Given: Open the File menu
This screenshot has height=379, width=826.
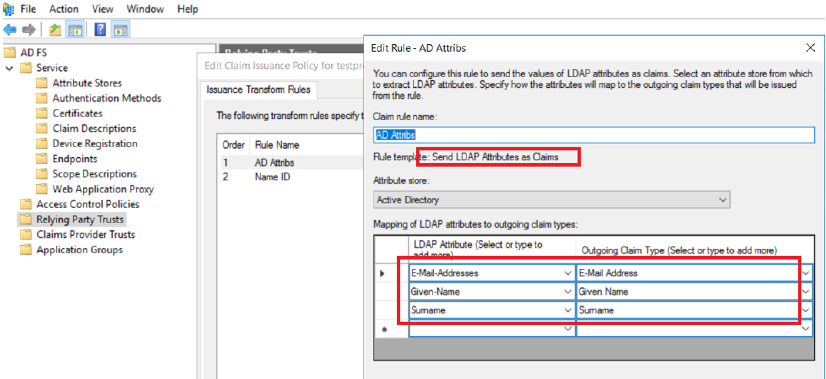Looking at the screenshot, I should tap(28, 9).
